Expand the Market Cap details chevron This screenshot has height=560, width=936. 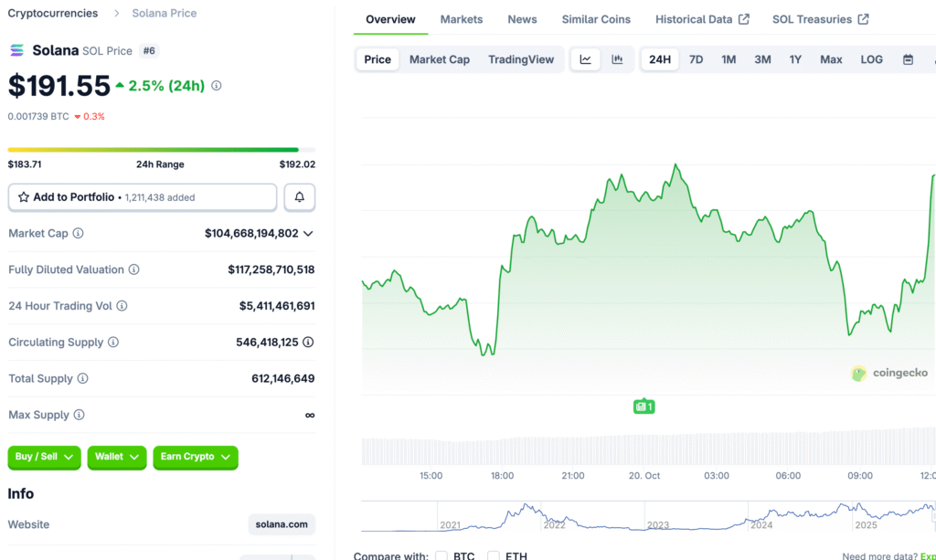click(308, 234)
